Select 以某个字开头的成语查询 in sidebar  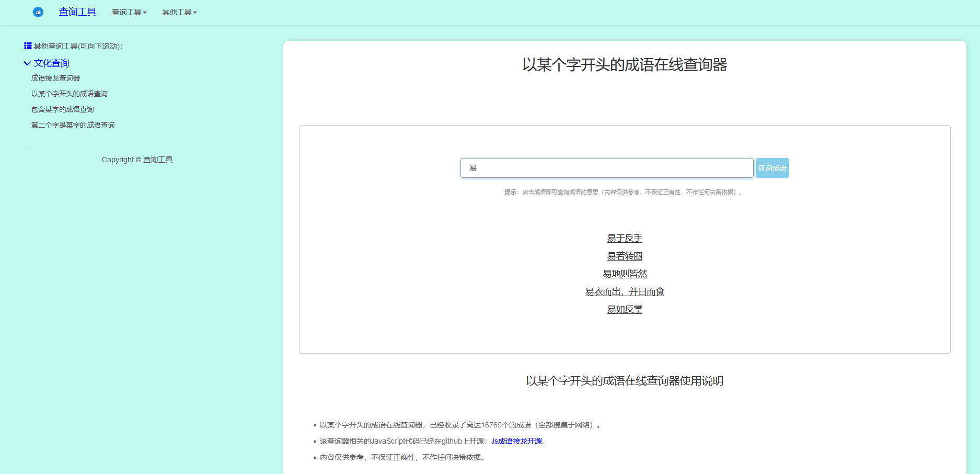tap(69, 94)
